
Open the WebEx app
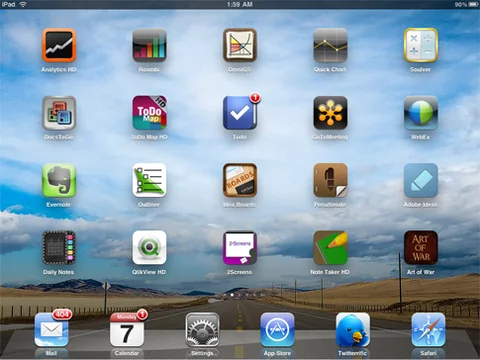(x=421, y=113)
